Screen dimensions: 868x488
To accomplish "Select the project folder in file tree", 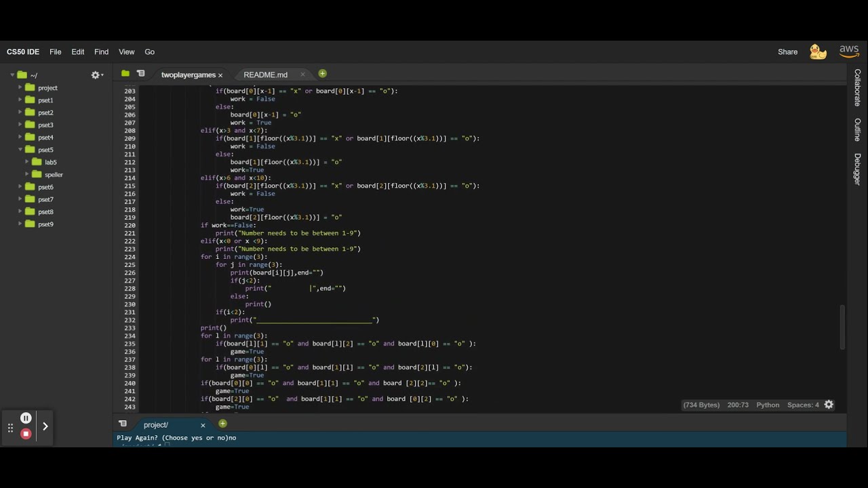I will (47, 88).
